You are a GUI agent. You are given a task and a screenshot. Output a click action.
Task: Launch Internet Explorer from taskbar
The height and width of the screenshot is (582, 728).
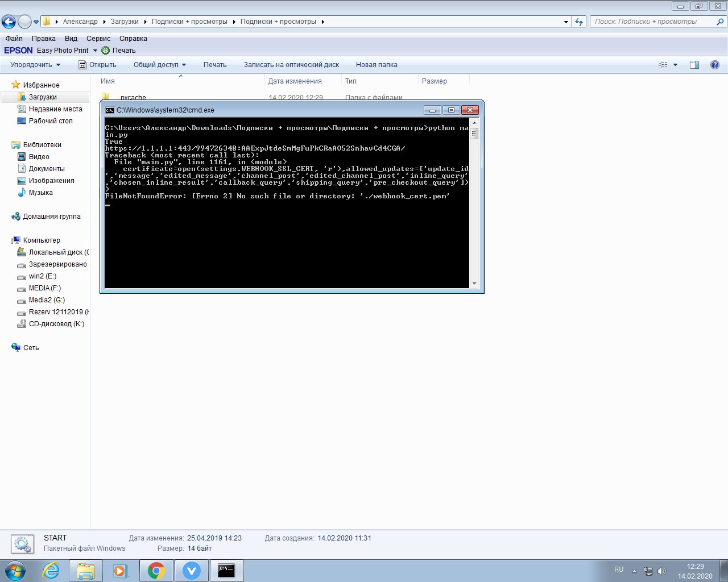click(51, 571)
